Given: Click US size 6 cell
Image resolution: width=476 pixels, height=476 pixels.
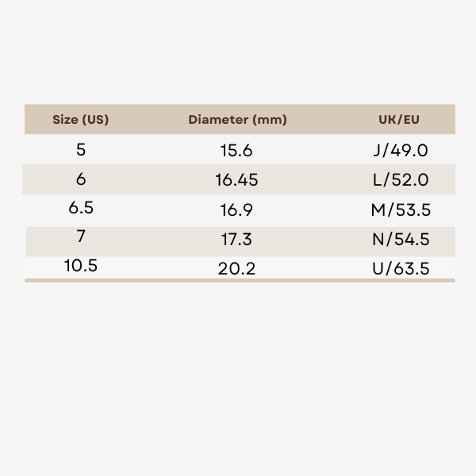Looking at the screenshot, I should click(x=81, y=179).
